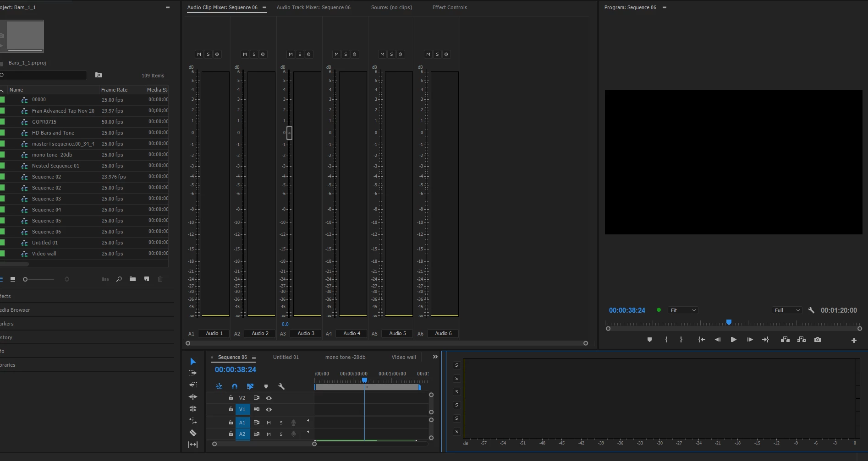Click Mark In button in Program monitor
The width and height of the screenshot is (868, 461).
[666, 340]
